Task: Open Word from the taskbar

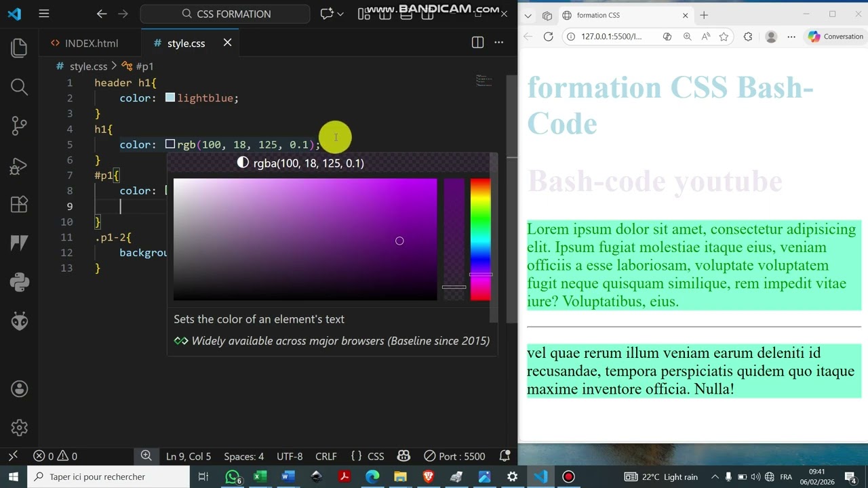Action: pos(288,476)
